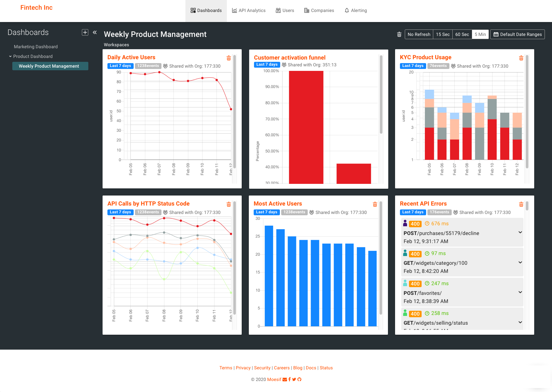
Task: Open the Marketing Dashboard link
Action: pyautogui.click(x=36, y=47)
